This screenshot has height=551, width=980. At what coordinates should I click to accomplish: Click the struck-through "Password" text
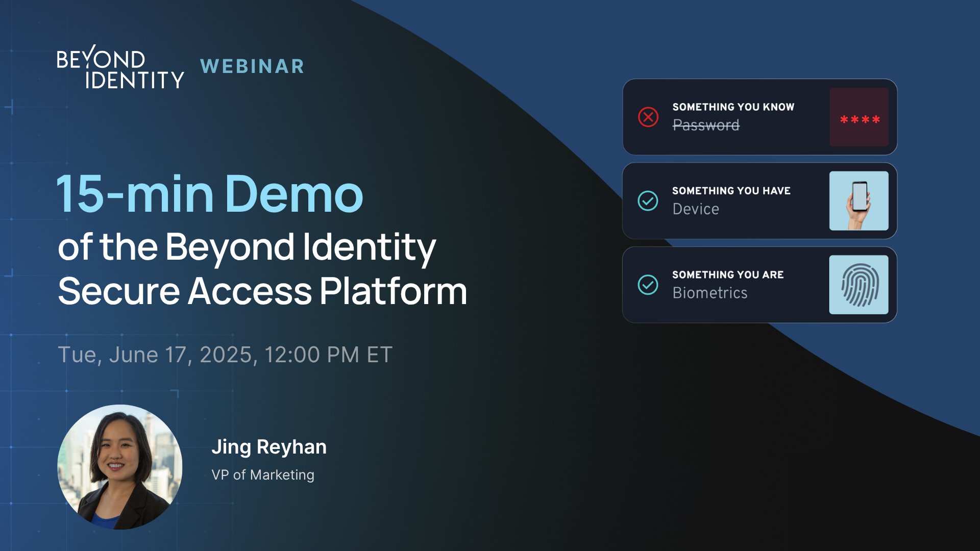(706, 125)
